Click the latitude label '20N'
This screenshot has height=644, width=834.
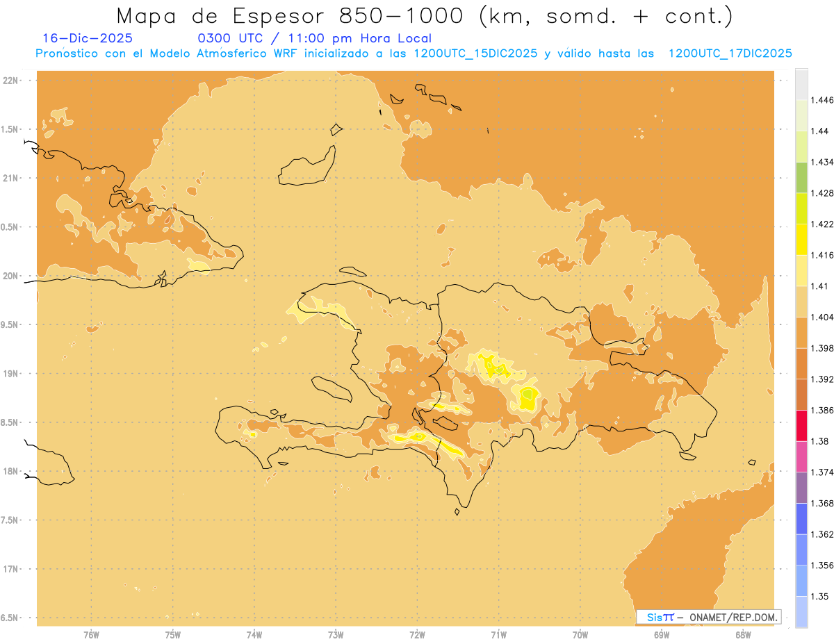click(x=11, y=276)
